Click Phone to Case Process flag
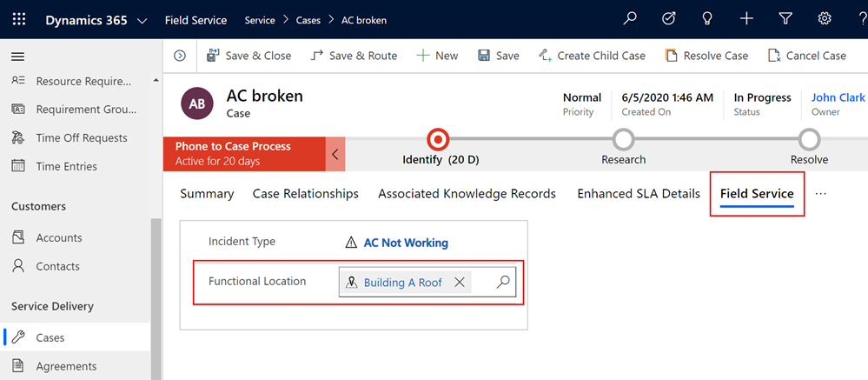Image resolution: width=868 pixels, height=380 pixels. click(x=244, y=154)
